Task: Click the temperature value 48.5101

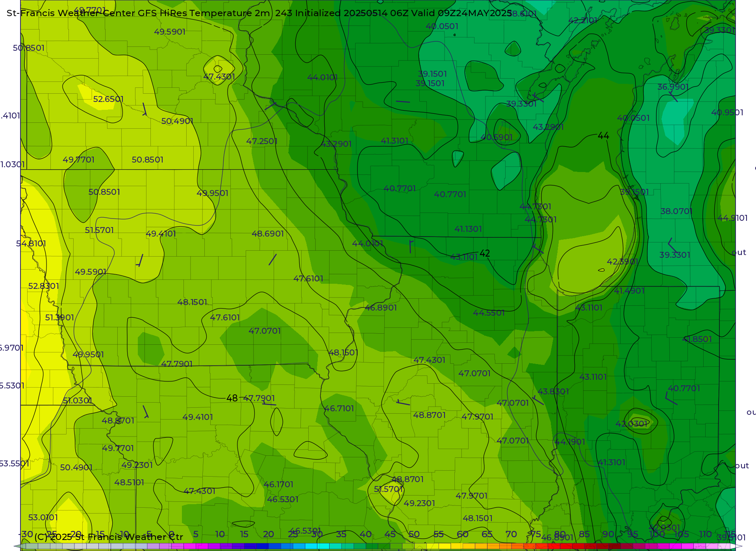Action: (x=129, y=483)
